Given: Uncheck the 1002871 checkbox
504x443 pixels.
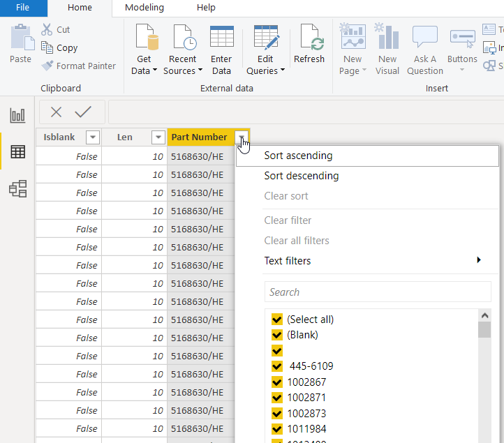Looking at the screenshot, I should (276, 398).
